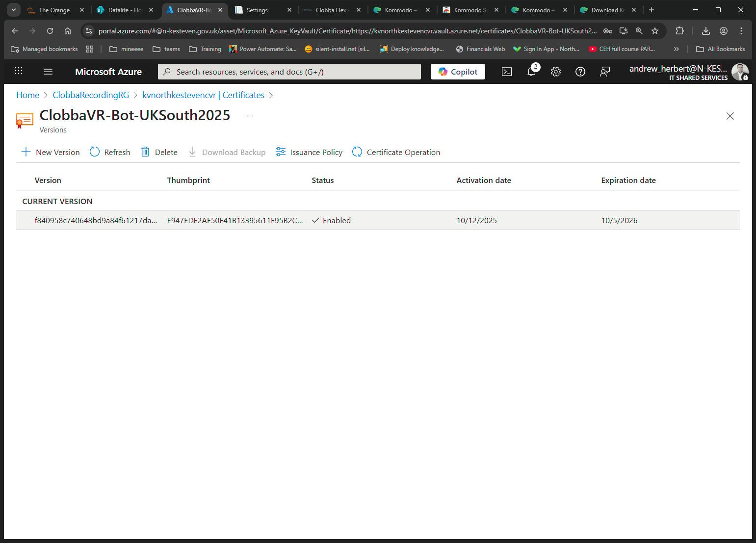Screen dimensions: 756x543
Task: Open the All Bookmarks folder
Action: (720, 49)
